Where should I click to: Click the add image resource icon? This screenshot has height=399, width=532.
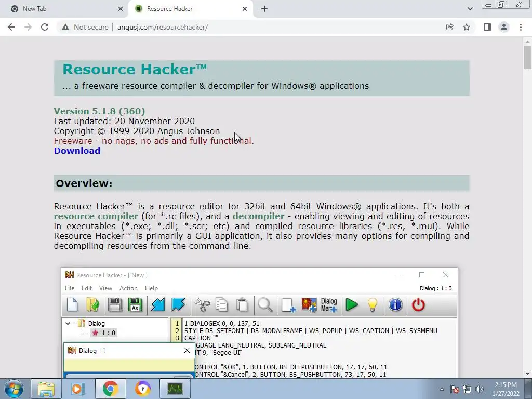309,304
